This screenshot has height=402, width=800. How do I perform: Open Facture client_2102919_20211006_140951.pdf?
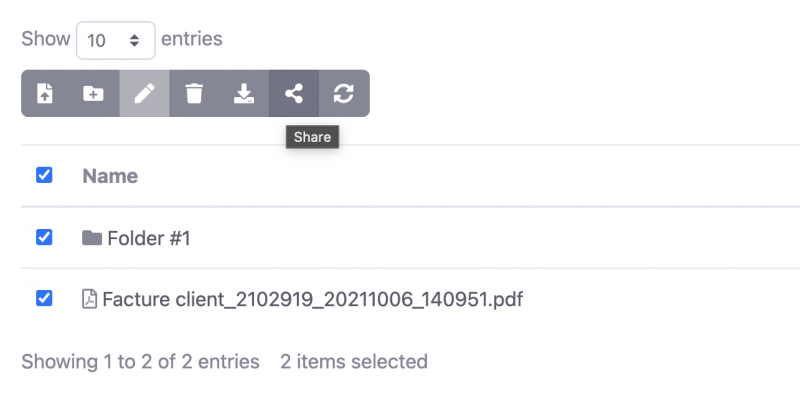(312, 298)
